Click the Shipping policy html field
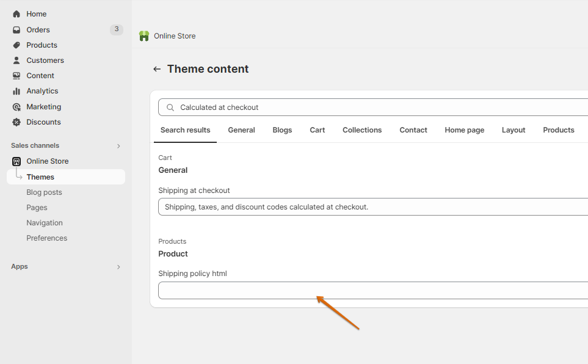The height and width of the screenshot is (364, 588). click(372, 291)
